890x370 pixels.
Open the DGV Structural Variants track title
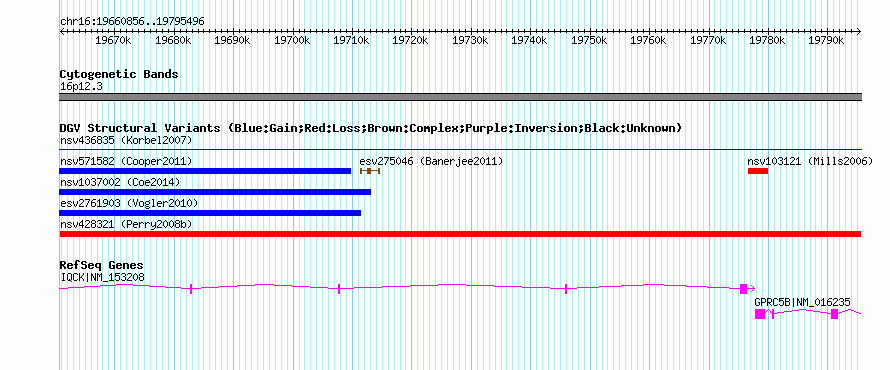coord(371,128)
